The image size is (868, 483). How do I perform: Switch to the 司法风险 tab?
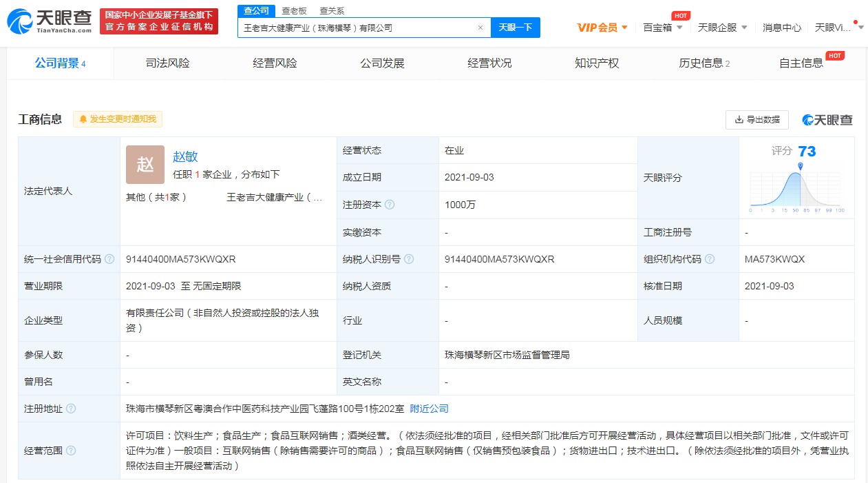click(x=168, y=63)
